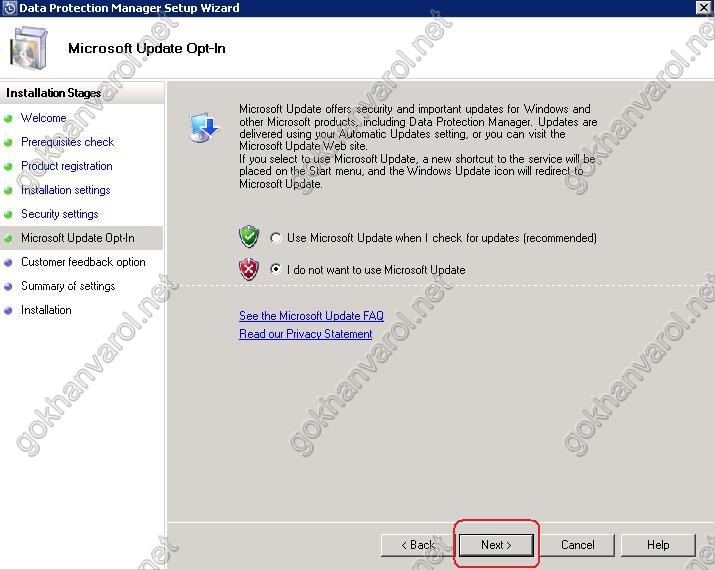
Task: Click the blue bullet beside Customer feedback option
Action: pos(9,262)
